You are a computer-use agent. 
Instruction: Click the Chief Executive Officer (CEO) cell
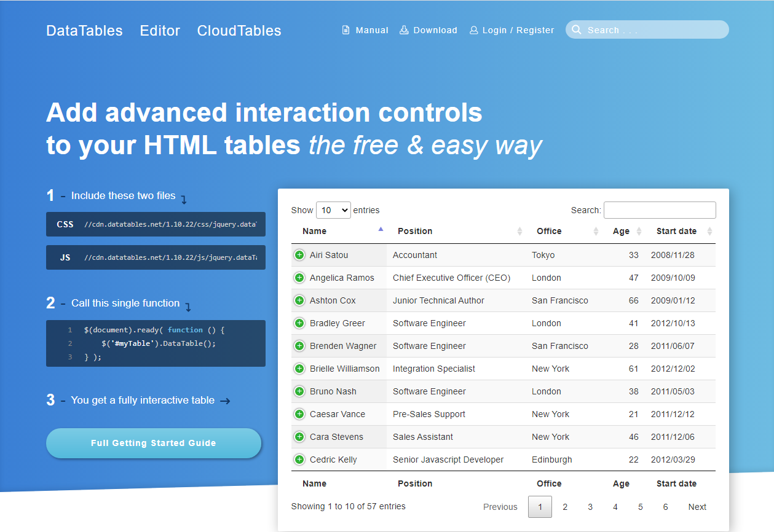[x=456, y=278]
